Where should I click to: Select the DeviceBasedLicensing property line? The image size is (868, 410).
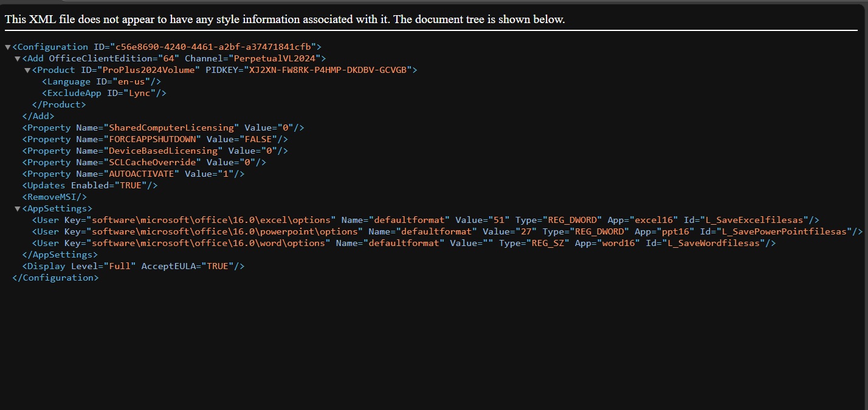coord(155,151)
